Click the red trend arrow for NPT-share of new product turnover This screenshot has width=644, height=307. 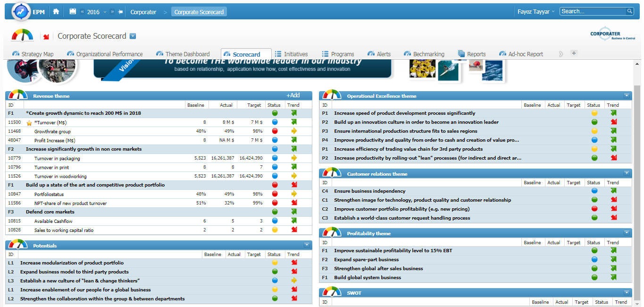click(294, 203)
